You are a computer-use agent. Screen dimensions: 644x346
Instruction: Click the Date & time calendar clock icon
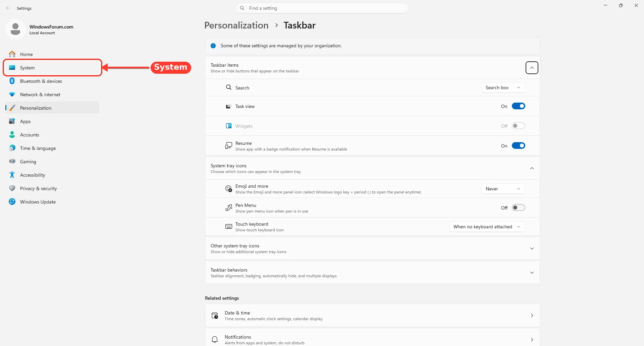click(x=215, y=315)
